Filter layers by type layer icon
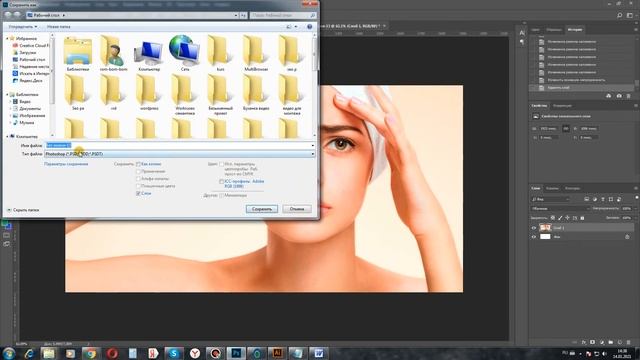The width and height of the screenshot is (640, 360). point(603,199)
